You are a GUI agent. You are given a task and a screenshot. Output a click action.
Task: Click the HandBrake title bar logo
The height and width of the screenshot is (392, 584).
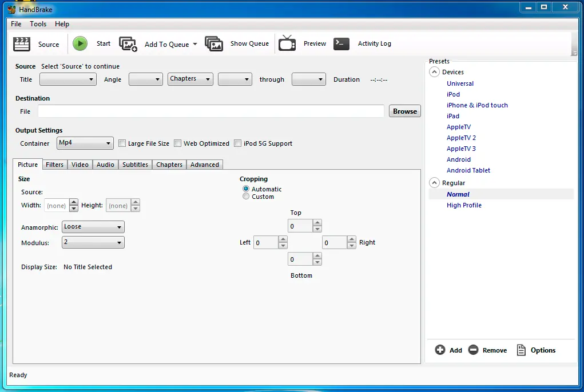(11, 9)
